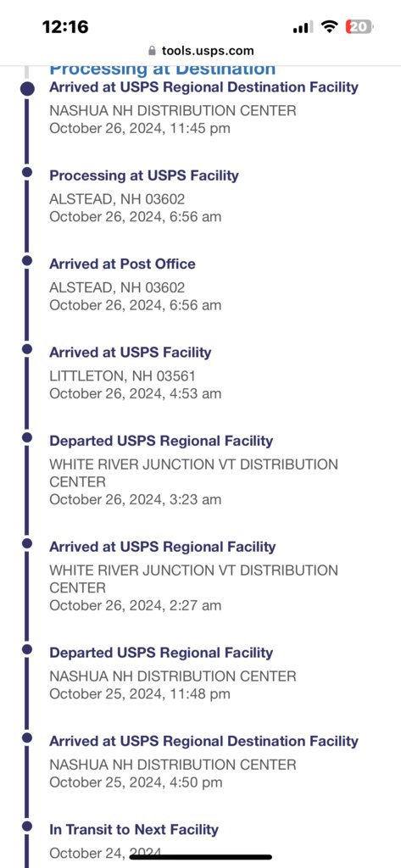Tap In Transit to Next Facility heading
This screenshot has width=401, height=868.
[134, 830]
